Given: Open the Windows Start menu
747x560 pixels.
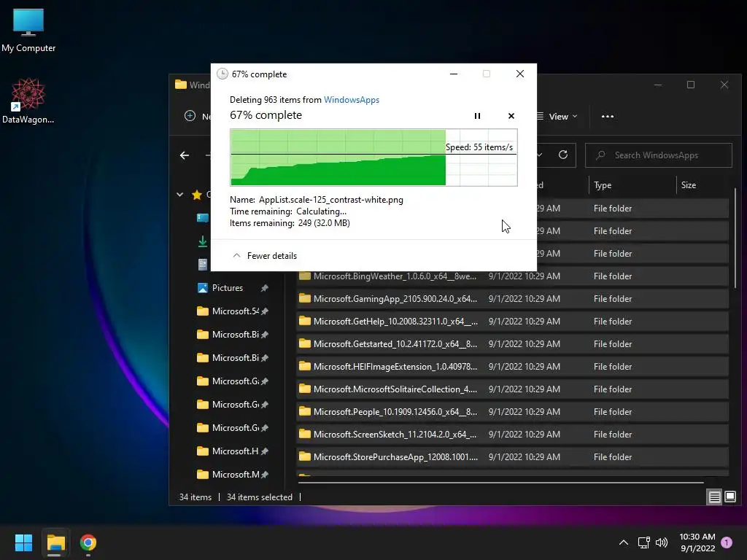Looking at the screenshot, I should coord(23,542).
